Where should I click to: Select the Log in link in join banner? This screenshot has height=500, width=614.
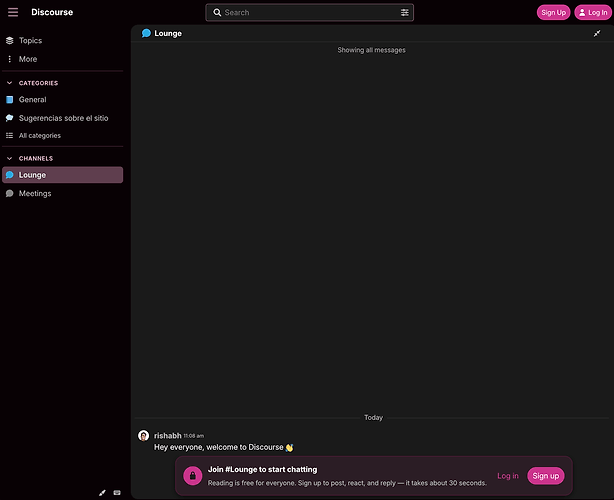point(507,476)
